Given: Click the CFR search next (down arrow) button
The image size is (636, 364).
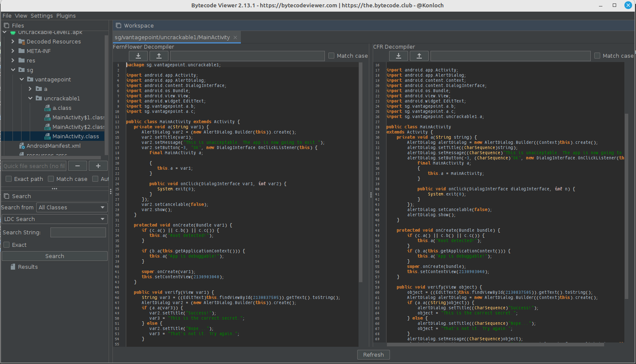Looking at the screenshot, I should click(x=399, y=56).
